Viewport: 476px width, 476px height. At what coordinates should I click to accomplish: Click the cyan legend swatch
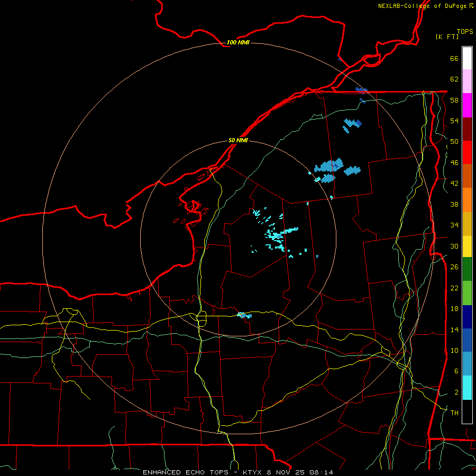[467, 388]
